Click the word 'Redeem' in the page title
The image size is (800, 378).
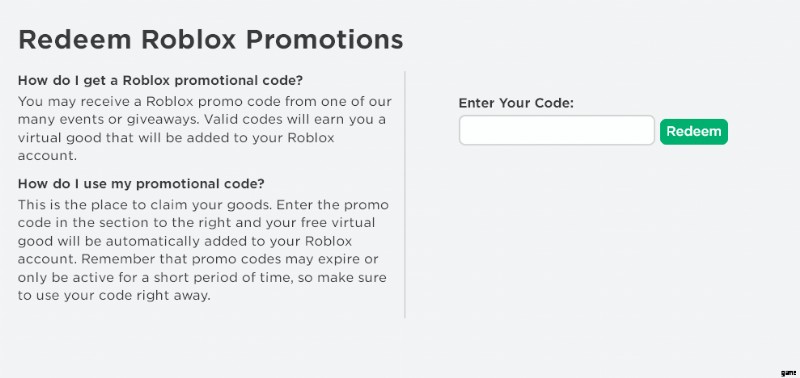point(76,39)
